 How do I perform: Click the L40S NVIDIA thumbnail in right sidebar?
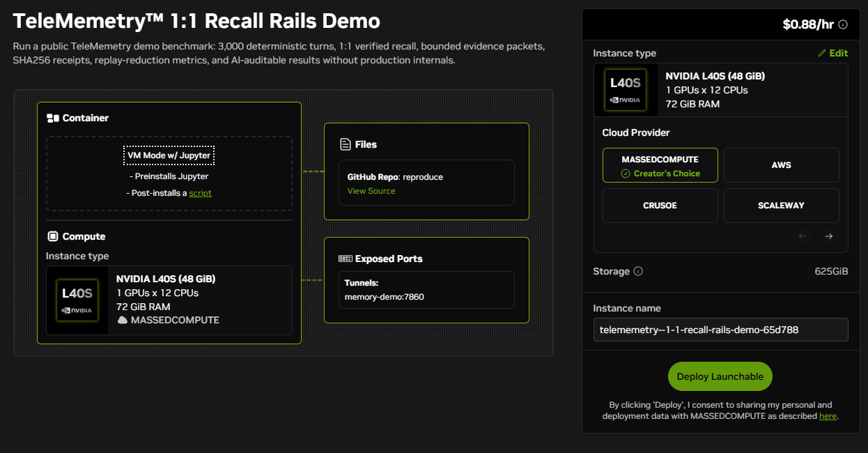[x=626, y=90]
